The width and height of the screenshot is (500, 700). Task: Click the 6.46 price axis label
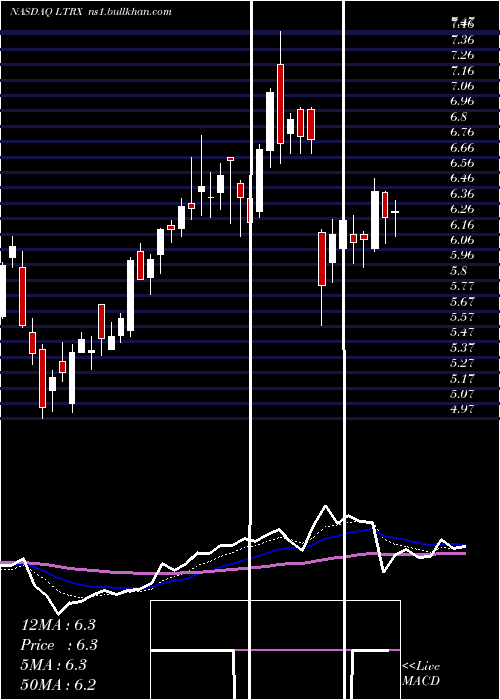point(462,179)
